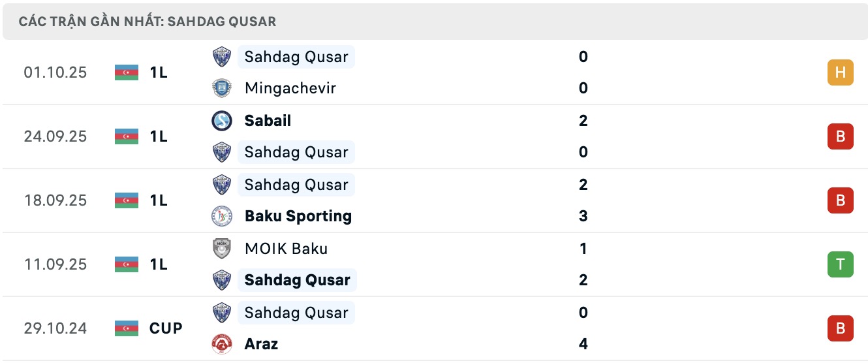Screen dimensions: 868x363
Task: Select 1L league label on 18.09.25 row
Action: [x=159, y=200]
